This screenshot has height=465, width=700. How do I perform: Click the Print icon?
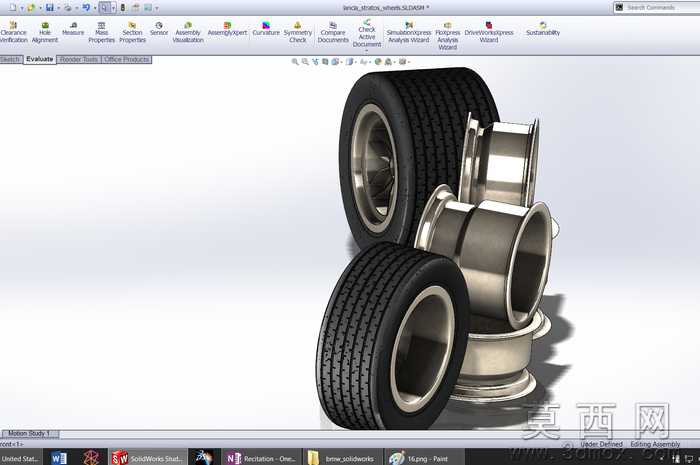click(x=68, y=8)
